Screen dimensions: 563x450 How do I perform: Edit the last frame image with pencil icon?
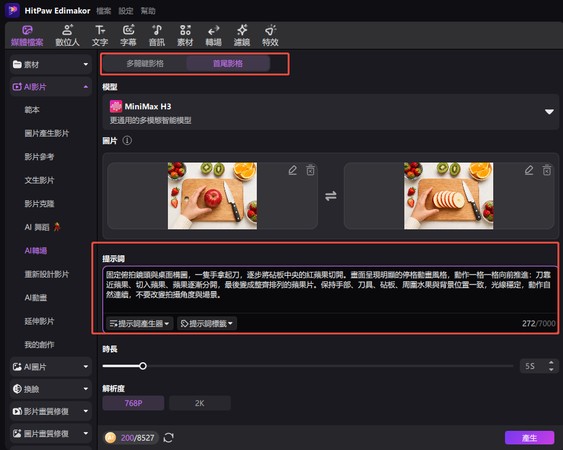coord(529,170)
